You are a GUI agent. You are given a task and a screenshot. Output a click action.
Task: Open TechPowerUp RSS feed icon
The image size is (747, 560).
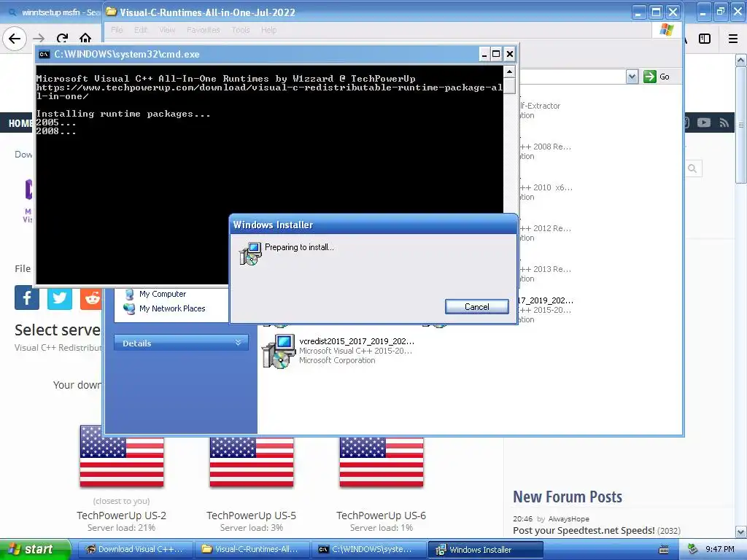(x=724, y=122)
